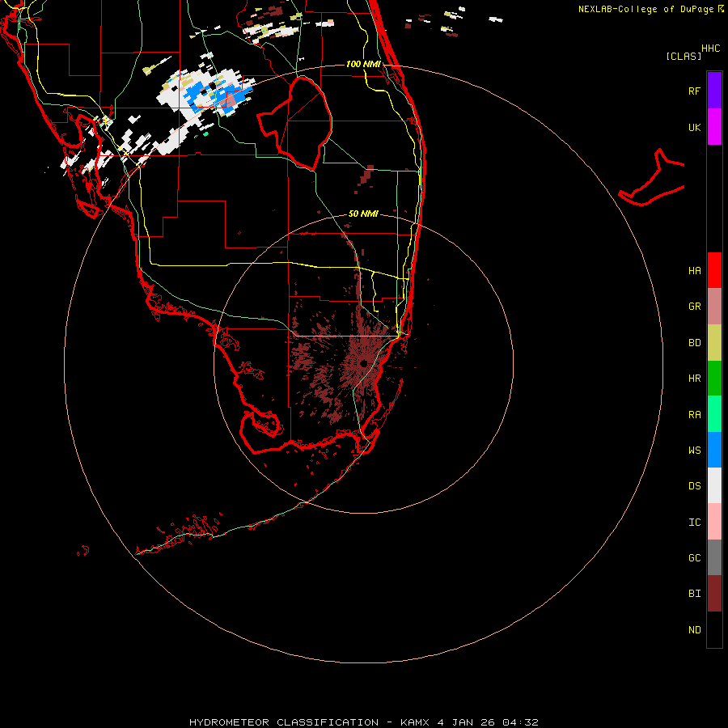Viewport: 728px width, 728px height.
Task: Click the HYDROMETEOR CLASSIFICATION title text
Action: point(284,722)
